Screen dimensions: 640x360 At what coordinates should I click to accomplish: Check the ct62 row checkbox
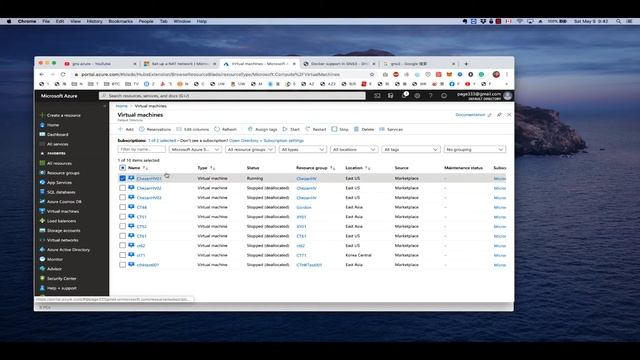pyautogui.click(x=122, y=245)
